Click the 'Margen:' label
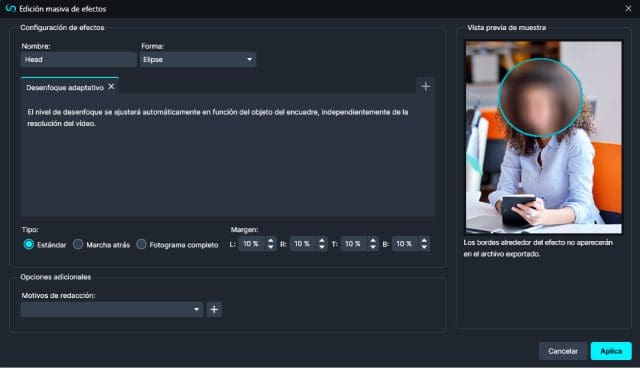This screenshot has height=368, width=640. (x=244, y=230)
